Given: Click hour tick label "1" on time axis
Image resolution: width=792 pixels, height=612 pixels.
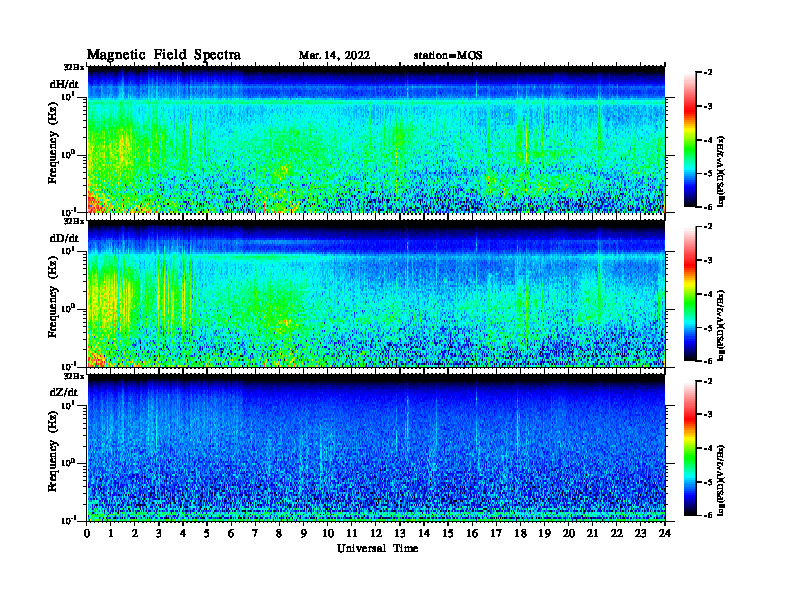Looking at the screenshot, I should (x=111, y=534).
